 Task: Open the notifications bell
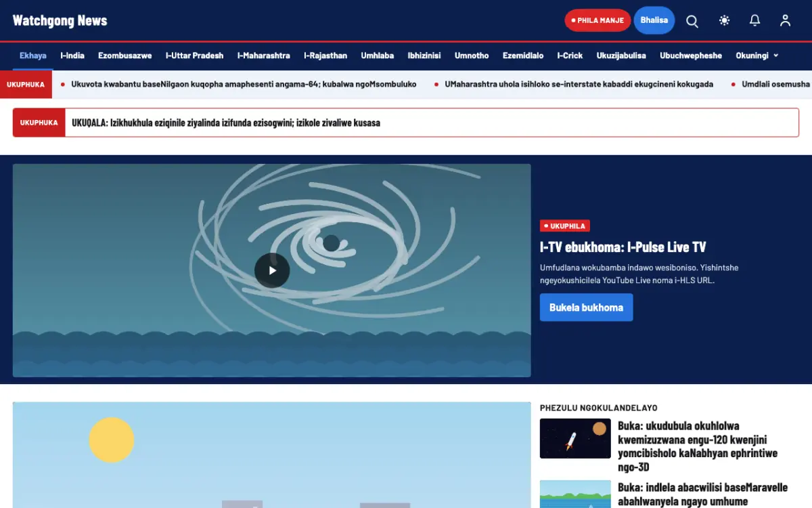755,20
